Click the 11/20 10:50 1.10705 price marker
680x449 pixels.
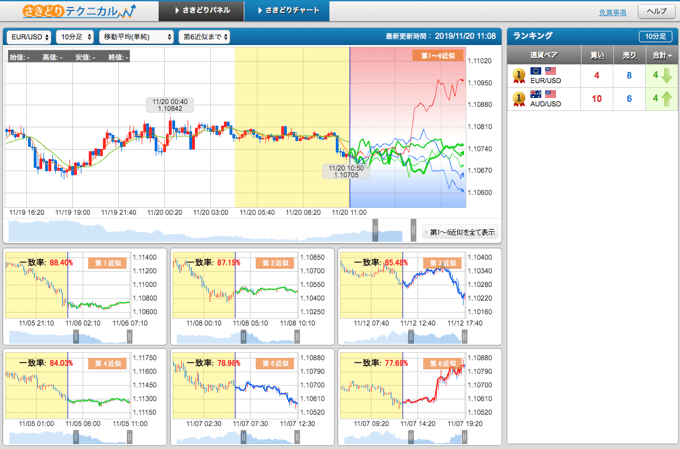coord(346,171)
